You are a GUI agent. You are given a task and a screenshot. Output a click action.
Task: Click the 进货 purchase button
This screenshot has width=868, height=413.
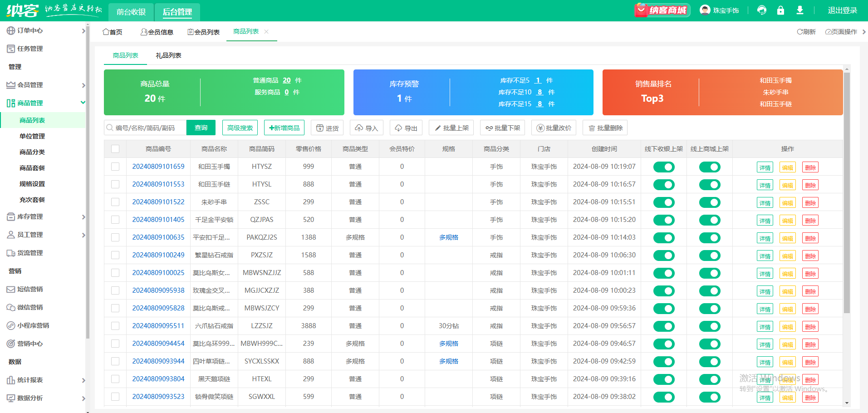click(x=327, y=128)
